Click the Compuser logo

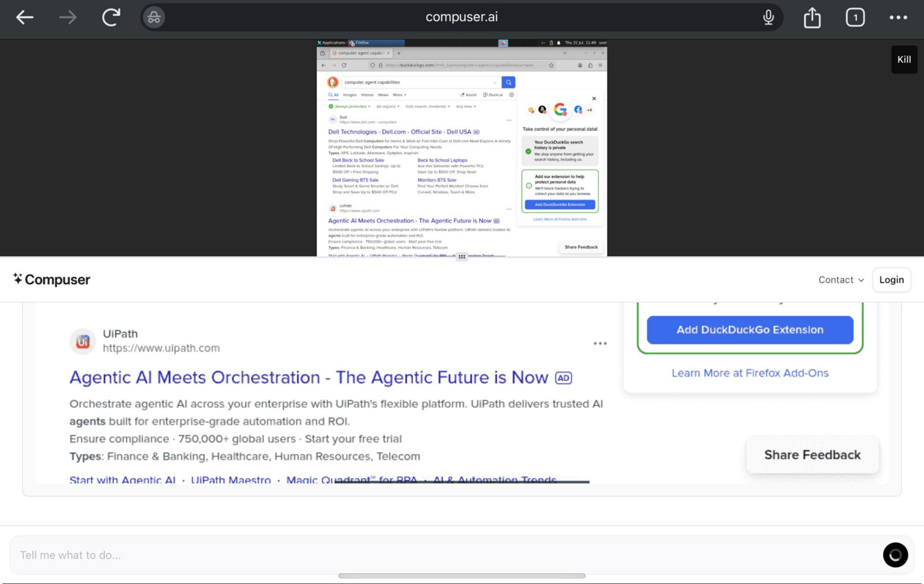click(51, 279)
